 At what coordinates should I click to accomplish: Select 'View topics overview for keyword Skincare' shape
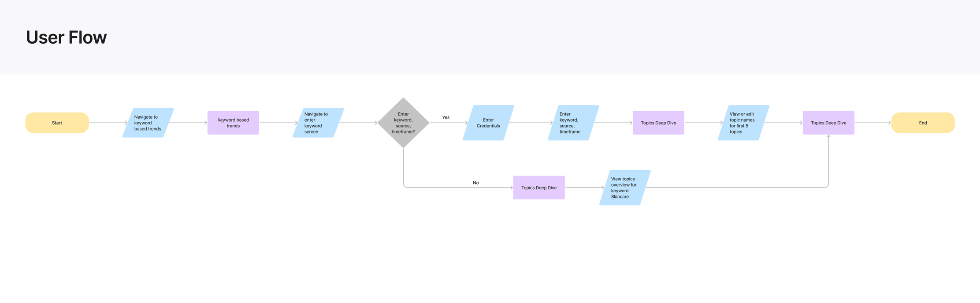click(x=625, y=187)
